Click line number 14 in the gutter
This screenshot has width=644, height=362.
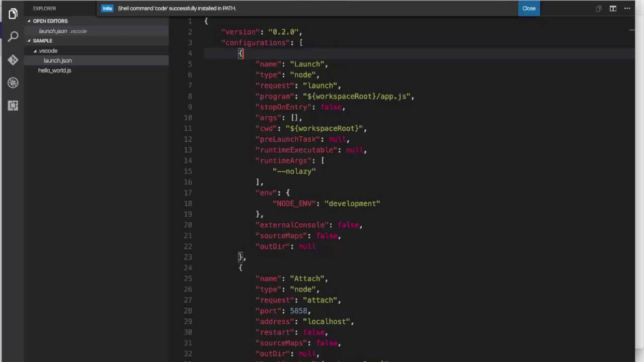(188, 161)
